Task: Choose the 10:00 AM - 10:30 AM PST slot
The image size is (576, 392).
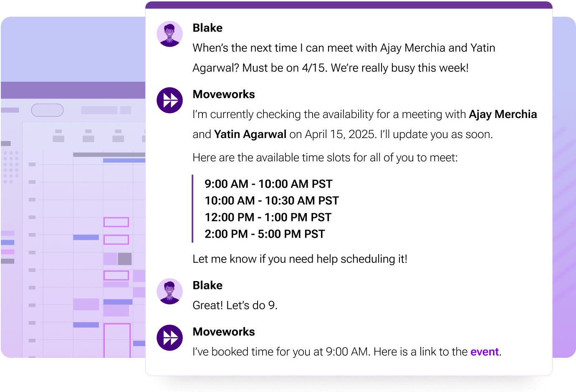Action: [x=272, y=201]
